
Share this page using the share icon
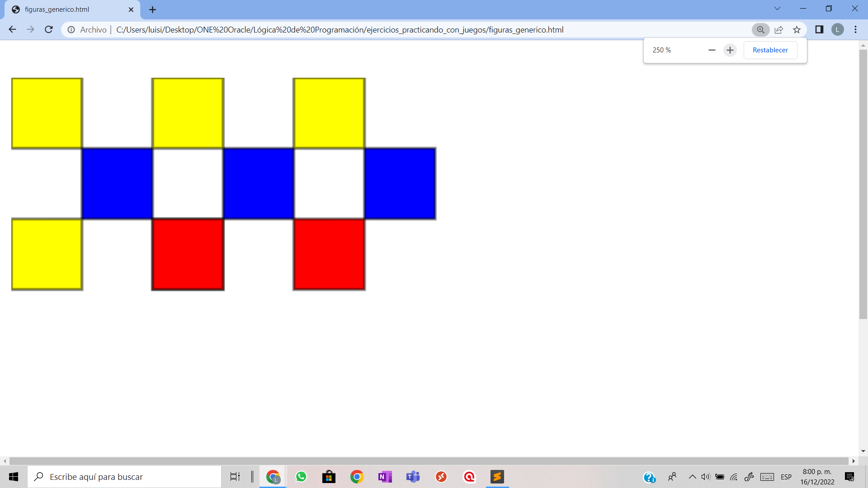[x=778, y=29]
